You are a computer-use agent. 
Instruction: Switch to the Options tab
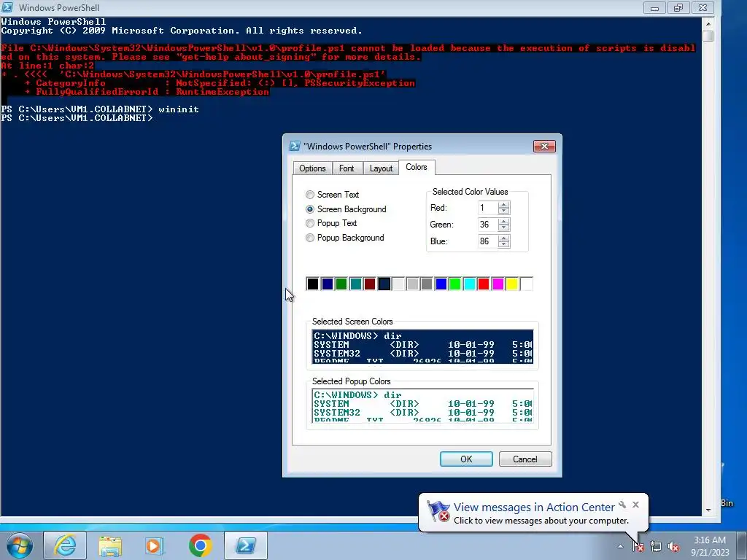pyautogui.click(x=312, y=168)
